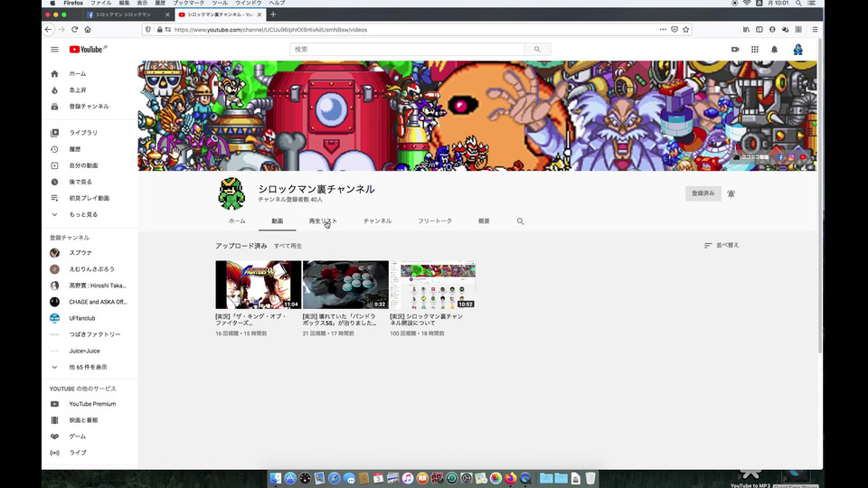Open CHAGE and ASKA Off... channel

point(90,302)
